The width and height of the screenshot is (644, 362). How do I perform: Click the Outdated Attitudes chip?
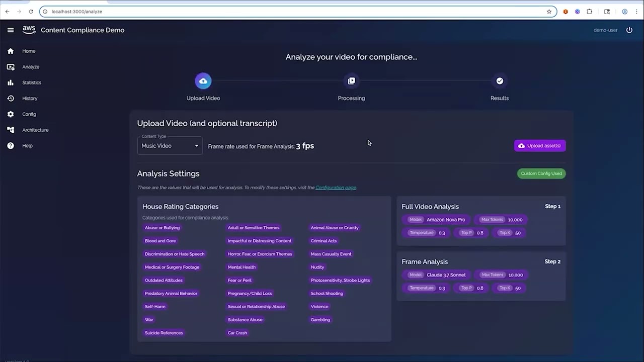coord(164,280)
